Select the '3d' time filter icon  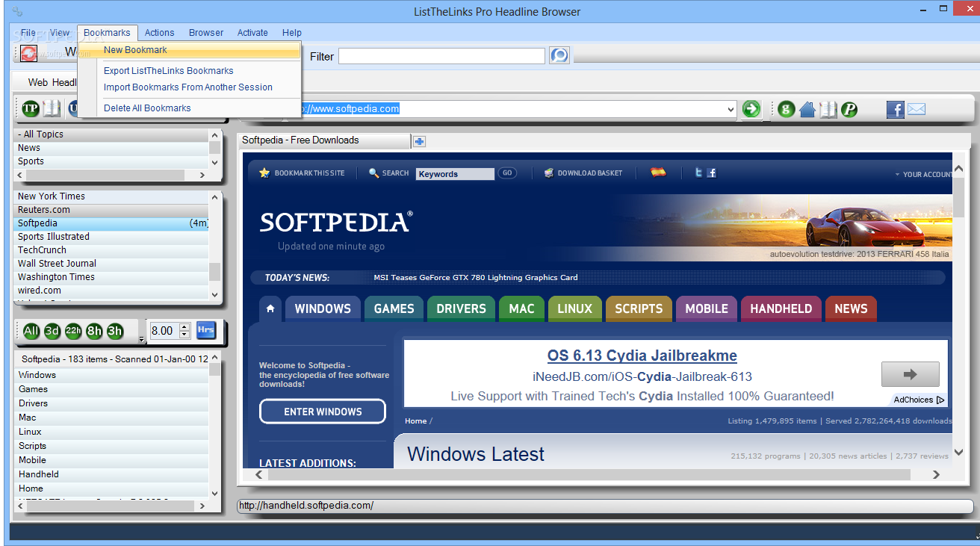pyautogui.click(x=52, y=331)
